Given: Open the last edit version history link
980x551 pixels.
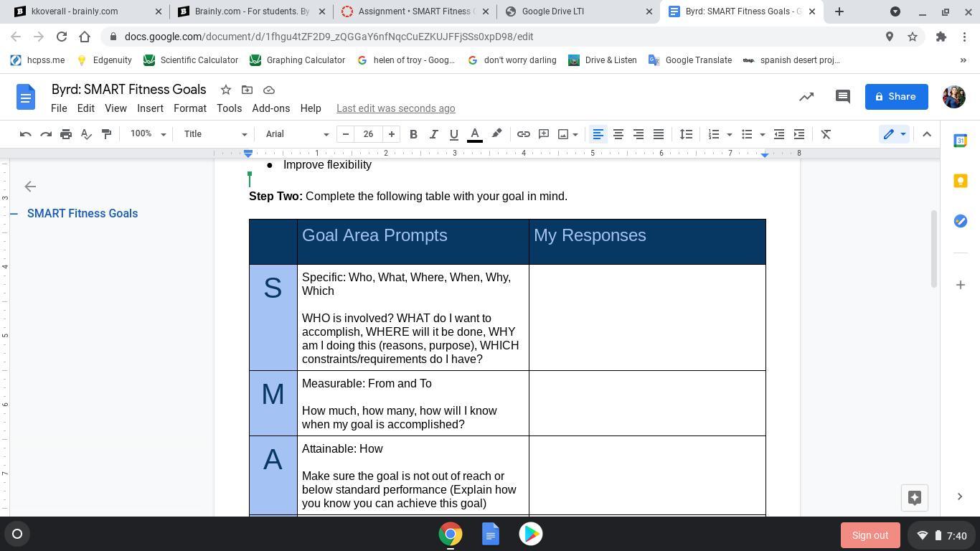Looking at the screenshot, I should coord(396,108).
